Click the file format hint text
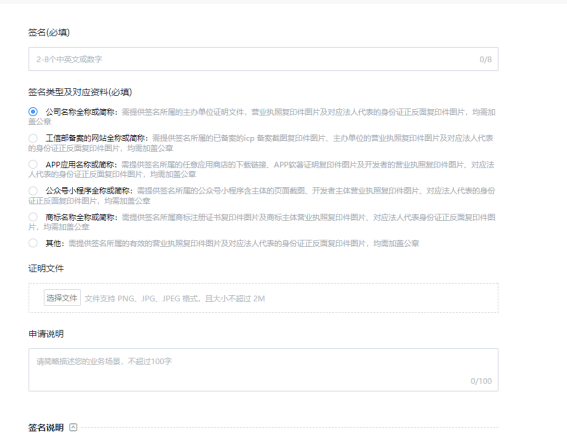567x440 pixels. click(175, 298)
